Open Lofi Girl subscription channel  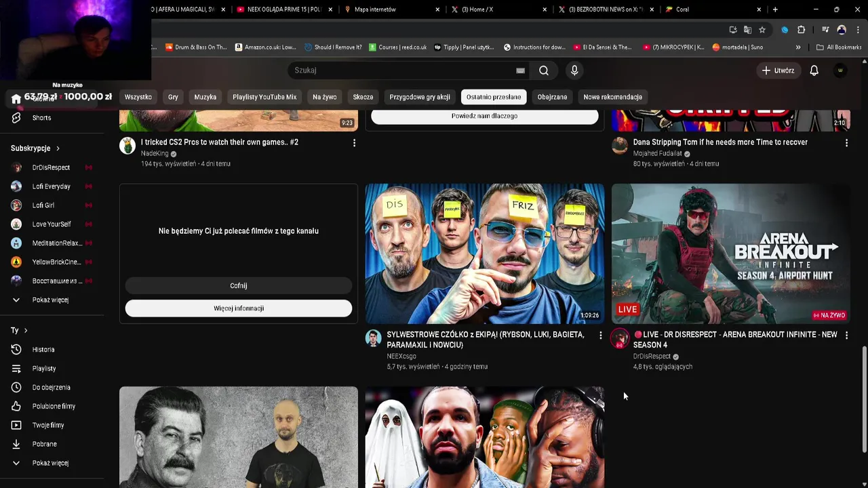point(51,205)
